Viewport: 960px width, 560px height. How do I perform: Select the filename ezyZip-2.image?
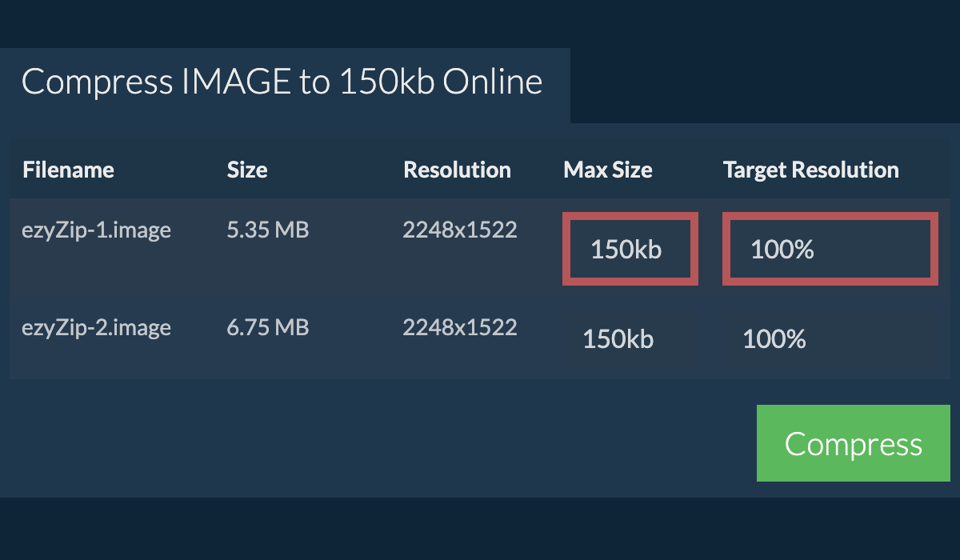(96, 327)
